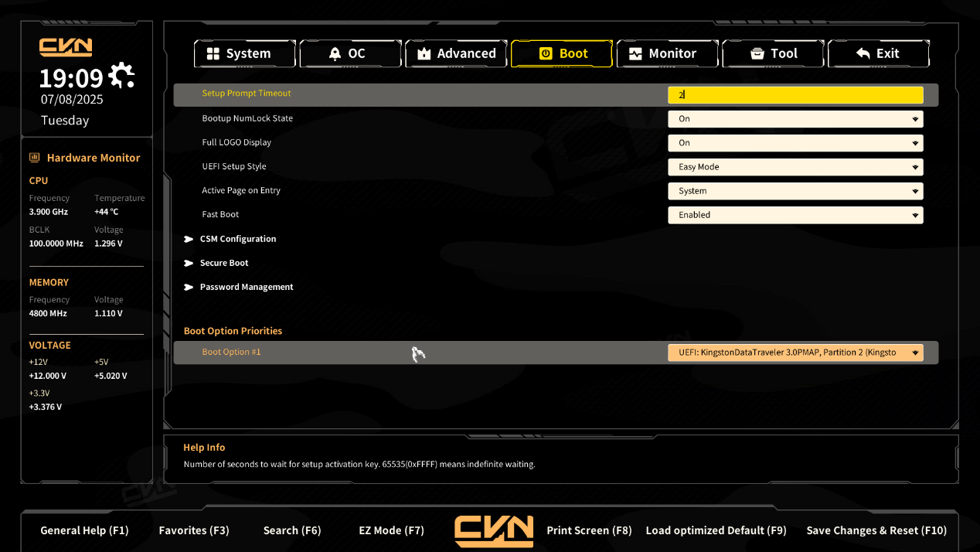Switch to the System tab

244,53
